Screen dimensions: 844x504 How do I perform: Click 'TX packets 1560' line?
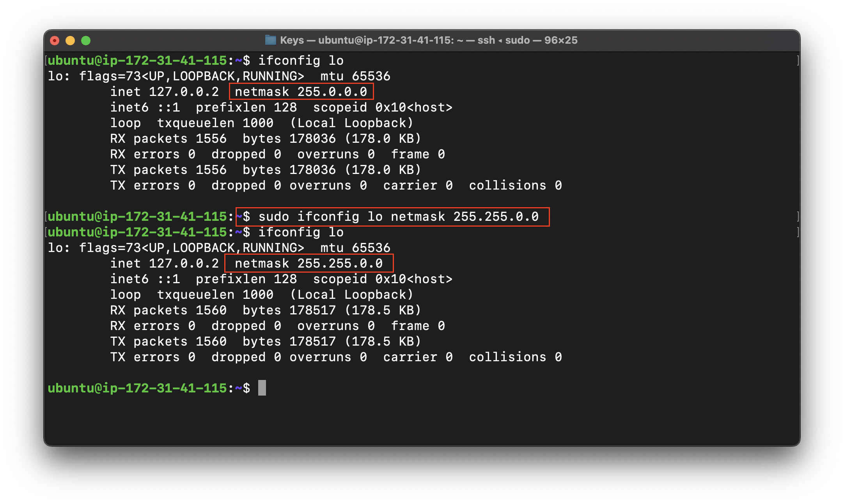coord(168,341)
